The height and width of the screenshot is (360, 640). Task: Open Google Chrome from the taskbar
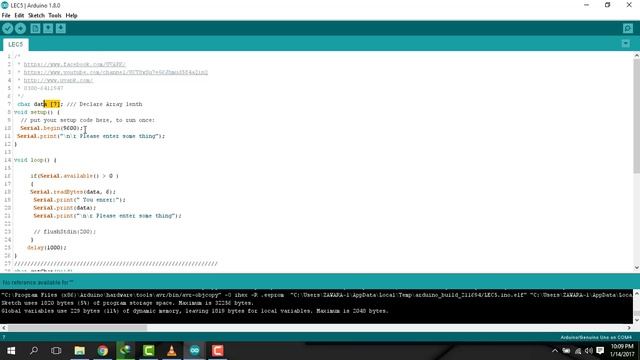(x=102, y=351)
